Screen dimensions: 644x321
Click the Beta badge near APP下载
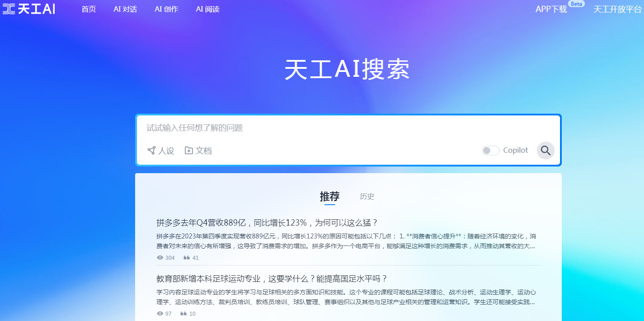tap(576, 4)
